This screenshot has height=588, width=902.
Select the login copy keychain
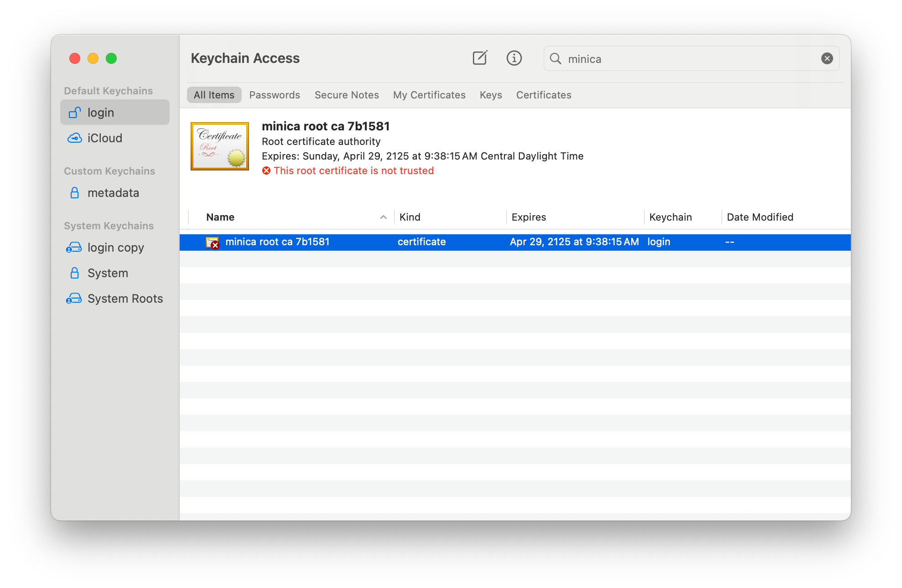(115, 248)
